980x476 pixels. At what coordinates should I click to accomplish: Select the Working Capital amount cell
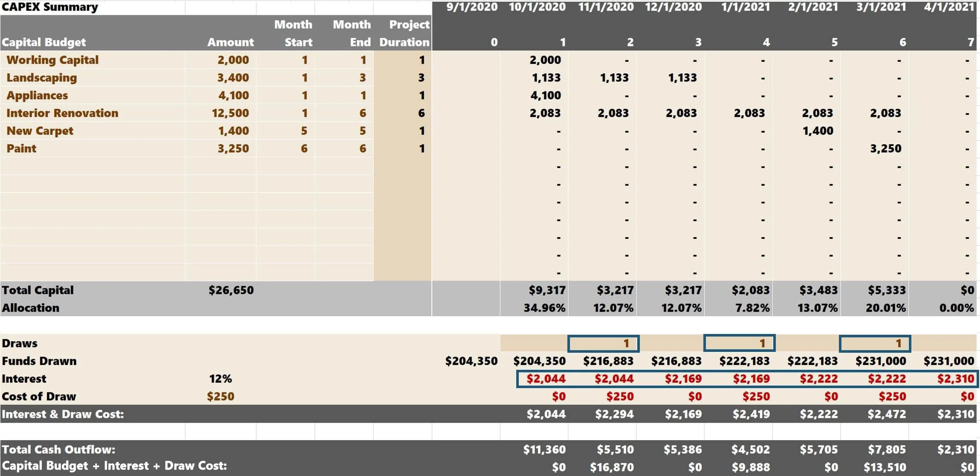click(x=233, y=60)
